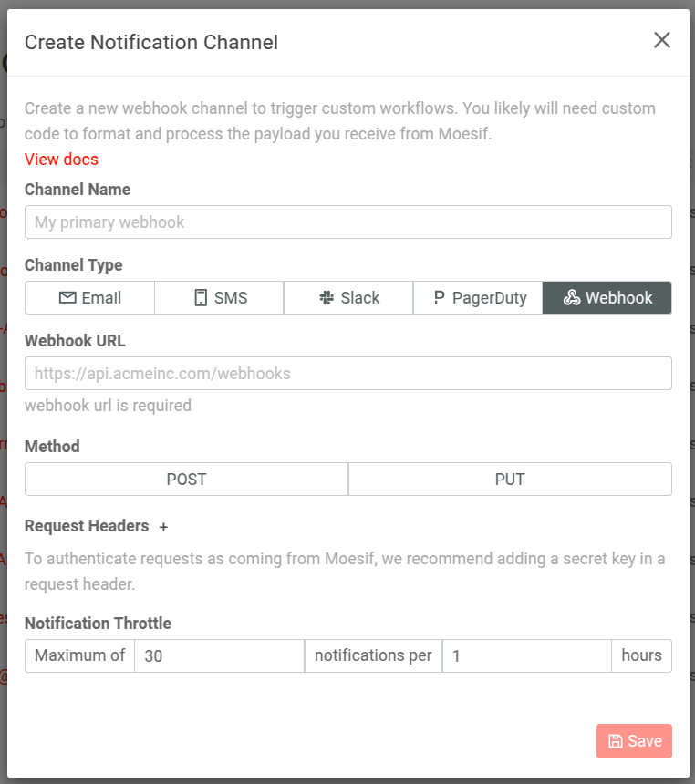Switch the method to PUT

tap(509, 479)
